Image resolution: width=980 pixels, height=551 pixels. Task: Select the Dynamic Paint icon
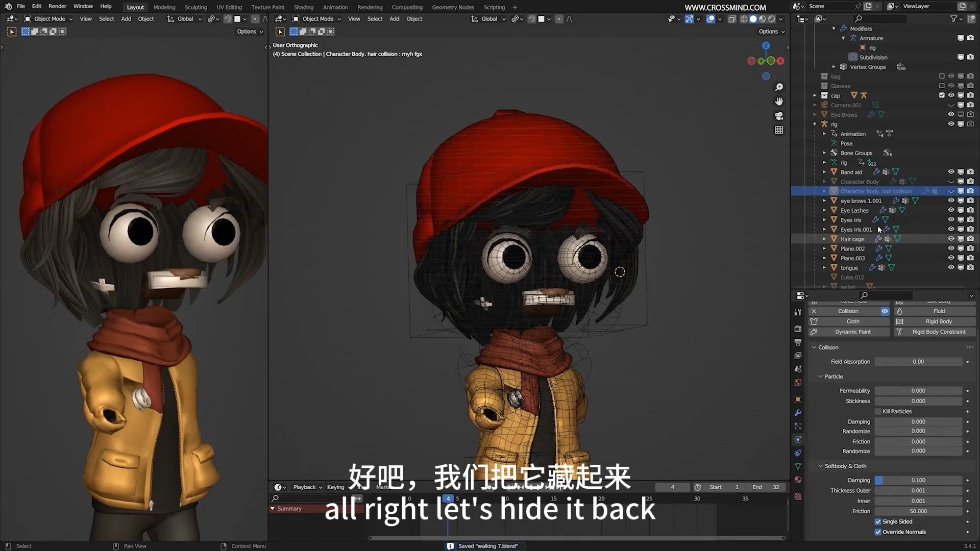pyautogui.click(x=814, y=332)
